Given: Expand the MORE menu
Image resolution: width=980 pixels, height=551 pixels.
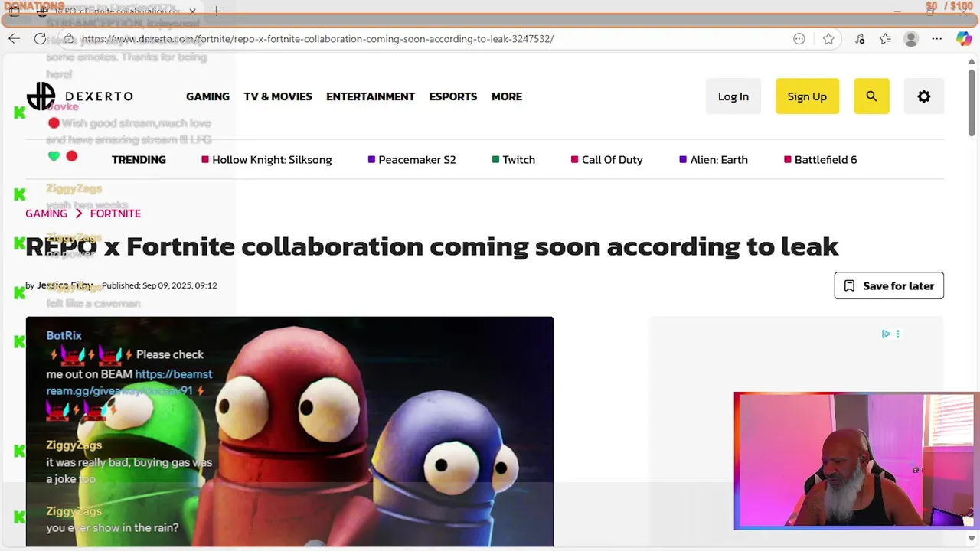Looking at the screenshot, I should (x=507, y=96).
